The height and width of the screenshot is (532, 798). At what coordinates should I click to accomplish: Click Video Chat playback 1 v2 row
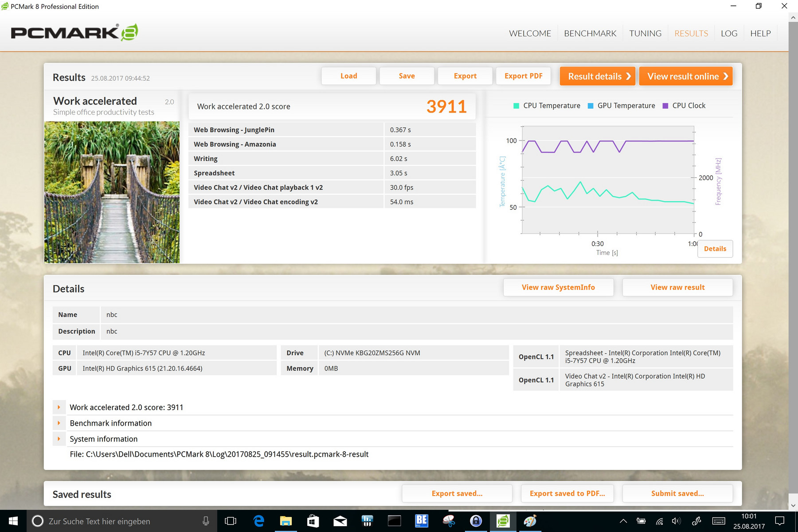[x=332, y=187]
